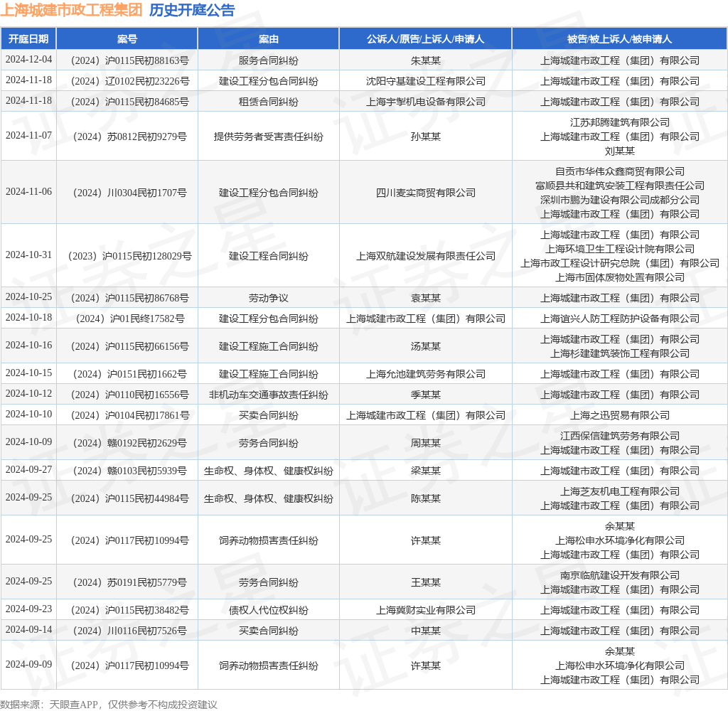This screenshot has width=728, height=711.
Task: Click defendant 江西保信建筑劳务有限公司
Action: (x=619, y=436)
